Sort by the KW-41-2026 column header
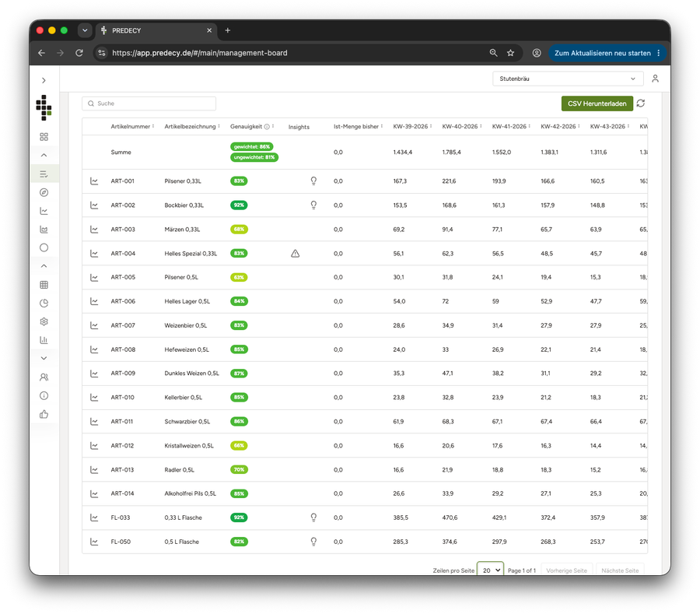The width and height of the screenshot is (700, 614). coord(511,127)
